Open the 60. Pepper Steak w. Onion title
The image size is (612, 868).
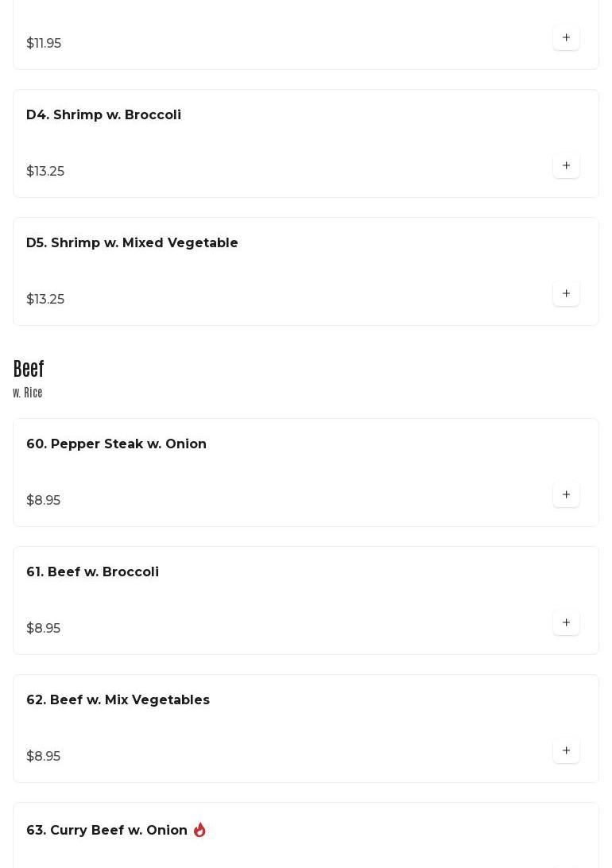point(116,444)
